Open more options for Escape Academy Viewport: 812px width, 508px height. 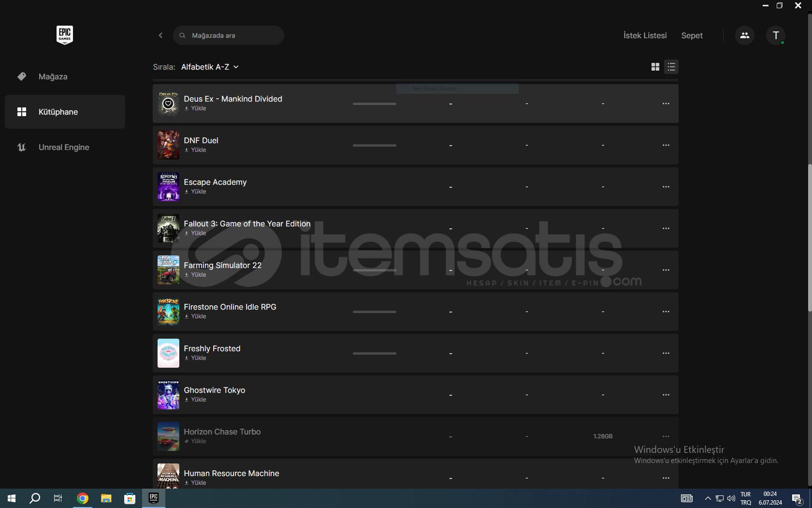point(666,187)
